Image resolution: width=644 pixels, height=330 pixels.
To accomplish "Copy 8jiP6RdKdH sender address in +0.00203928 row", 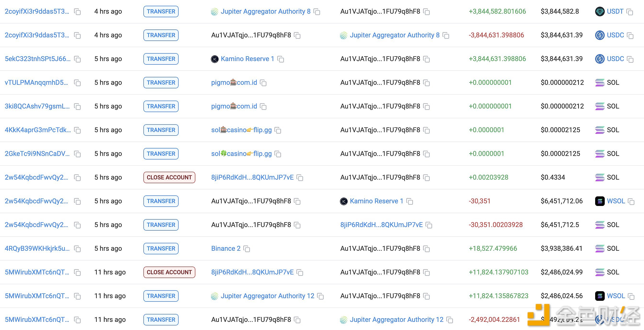I will click(300, 178).
